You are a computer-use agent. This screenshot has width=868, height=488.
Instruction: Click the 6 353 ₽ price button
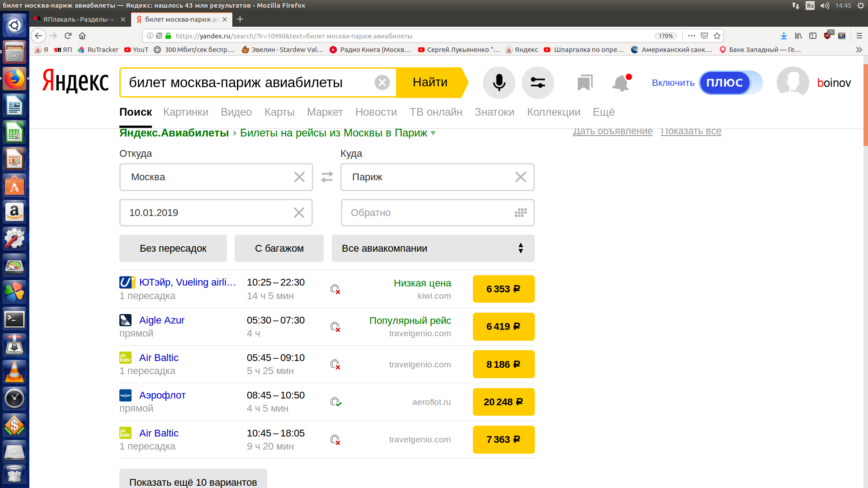[504, 289]
